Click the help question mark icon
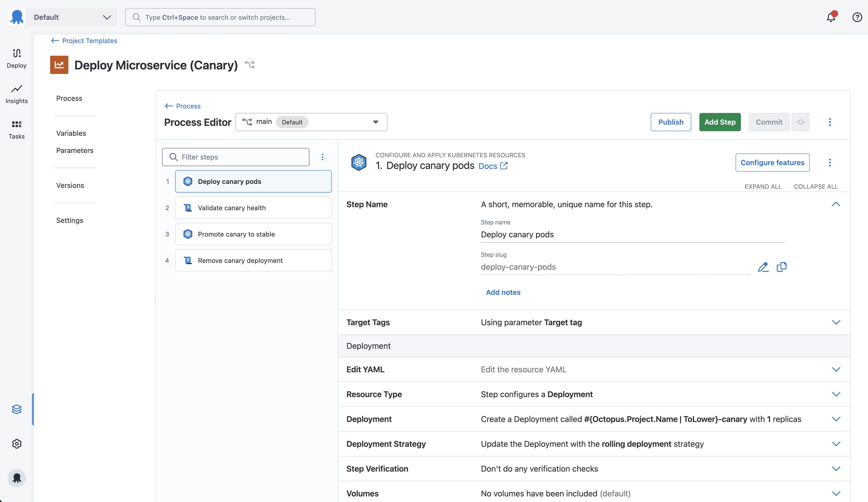 point(857,17)
